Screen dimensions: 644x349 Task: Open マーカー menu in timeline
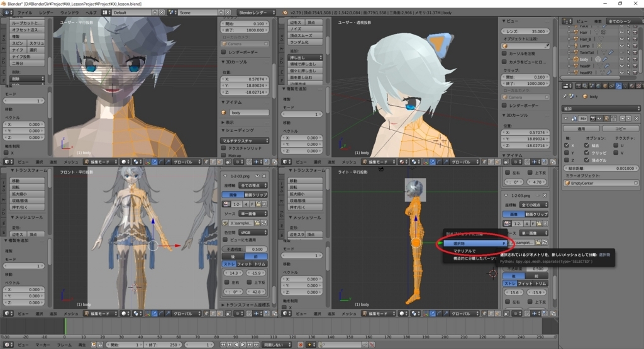pos(43,345)
